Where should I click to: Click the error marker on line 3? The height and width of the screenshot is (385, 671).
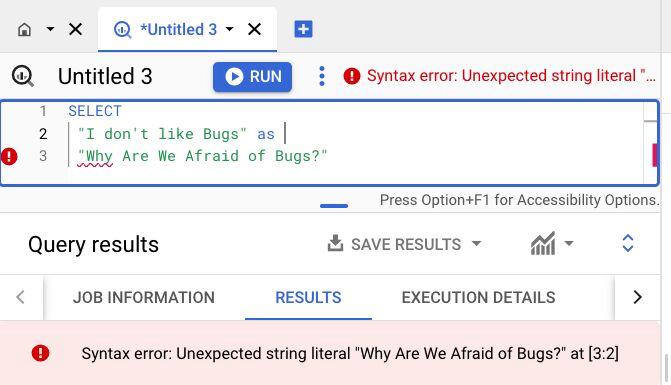pyautogui.click(x=9, y=156)
